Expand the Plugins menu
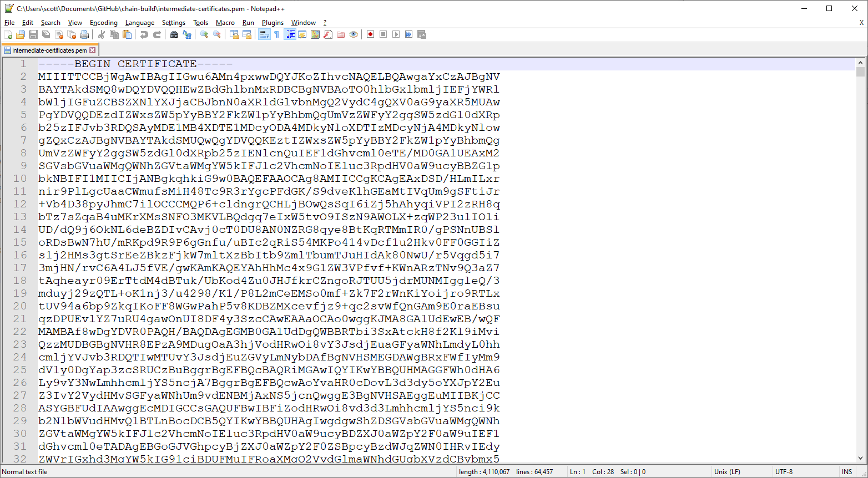The height and width of the screenshot is (478, 868). 272,23
